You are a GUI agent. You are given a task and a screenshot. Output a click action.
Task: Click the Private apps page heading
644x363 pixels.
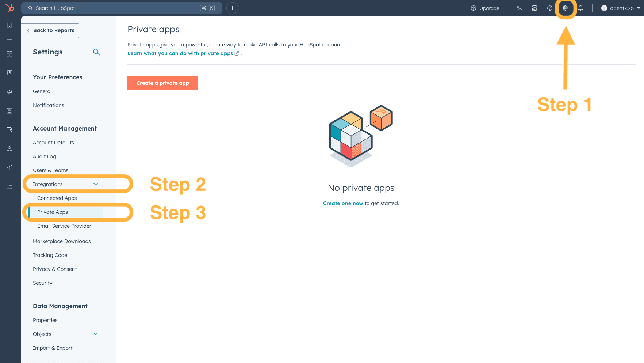click(x=153, y=29)
